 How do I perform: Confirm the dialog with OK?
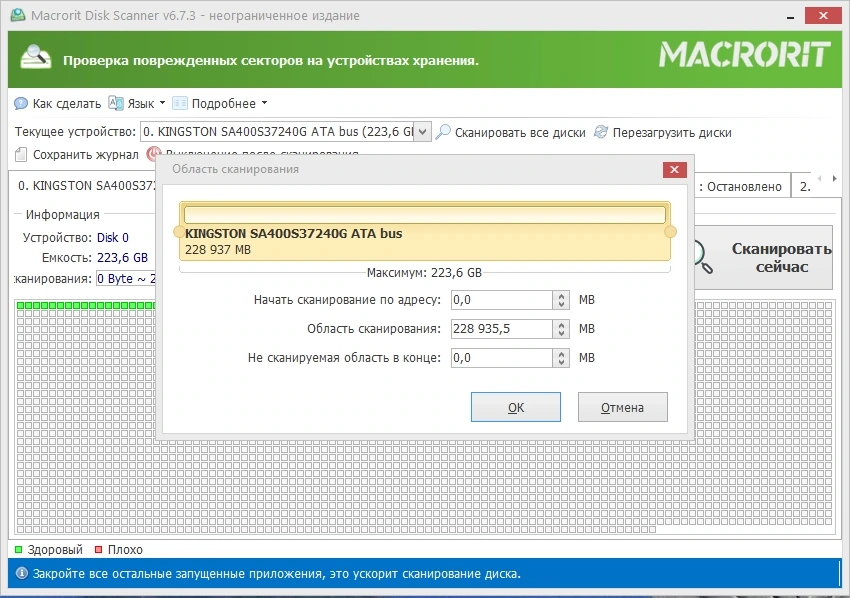516,407
